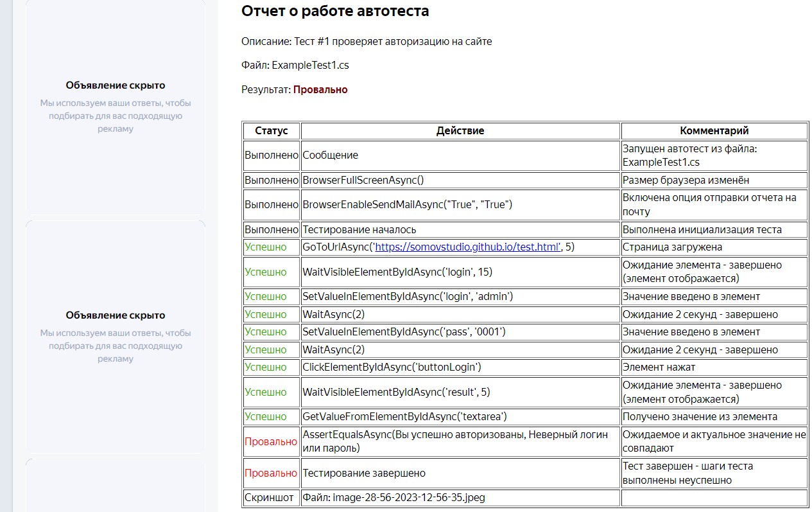
Task: Click the failed AssertEqualsAsync action cell
Action: pyautogui.click(x=455, y=441)
